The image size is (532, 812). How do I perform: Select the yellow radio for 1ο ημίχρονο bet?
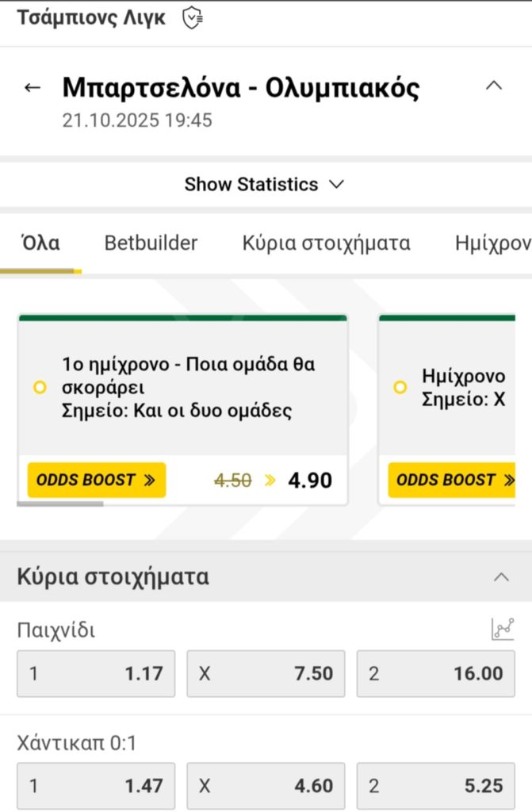click(40, 388)
